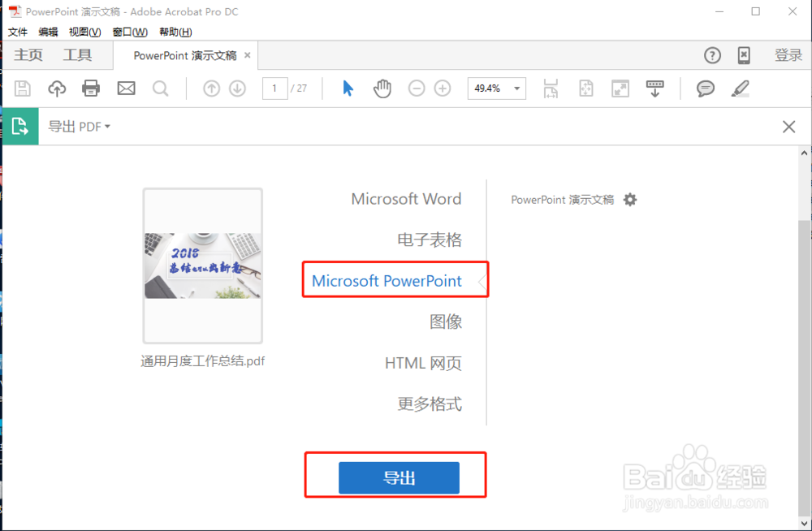Choose HTML 网页 export format
The height and width of the screenshot is (531, 812).
click(423, 363)
